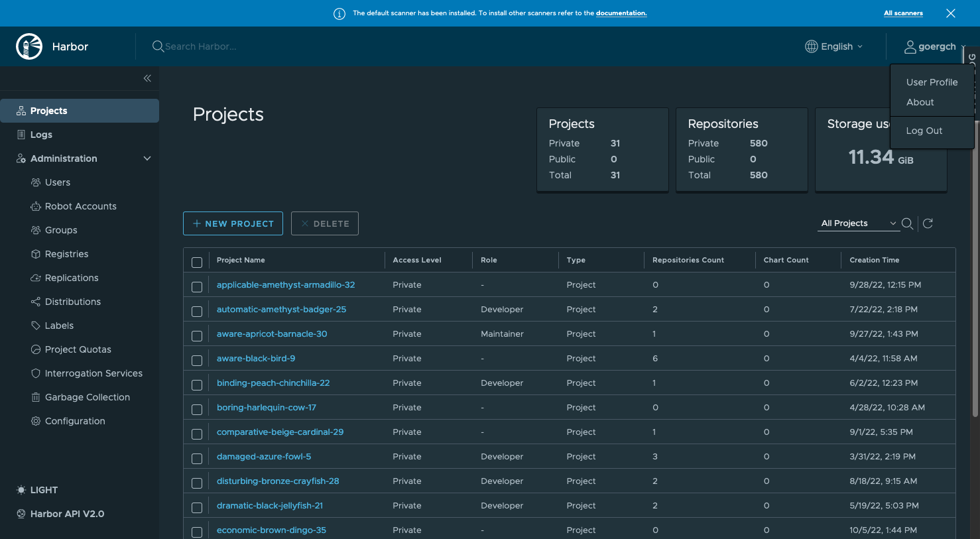This screenshot has width=980, height=539.
Task: Open the automatic-amethyst-badger-25 project link
Action: click(281, 310)
